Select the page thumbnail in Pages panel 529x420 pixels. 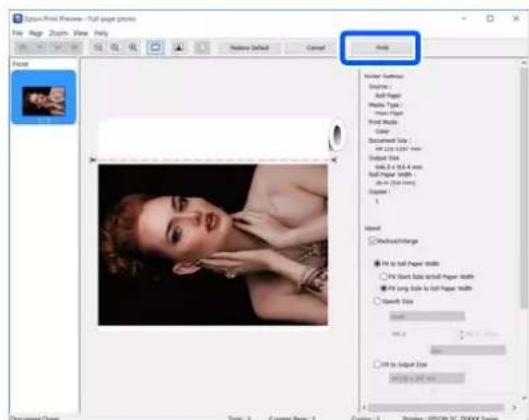tap(44, 97)
